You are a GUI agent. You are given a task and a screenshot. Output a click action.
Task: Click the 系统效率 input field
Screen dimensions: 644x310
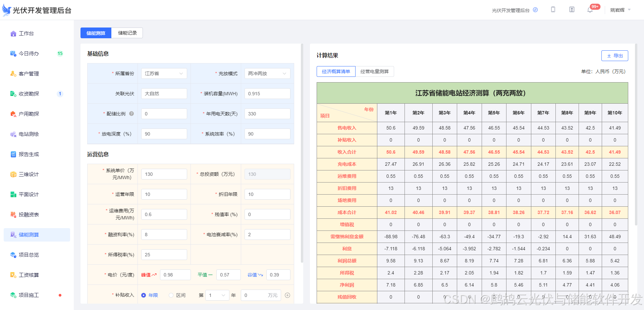point(267,134)
